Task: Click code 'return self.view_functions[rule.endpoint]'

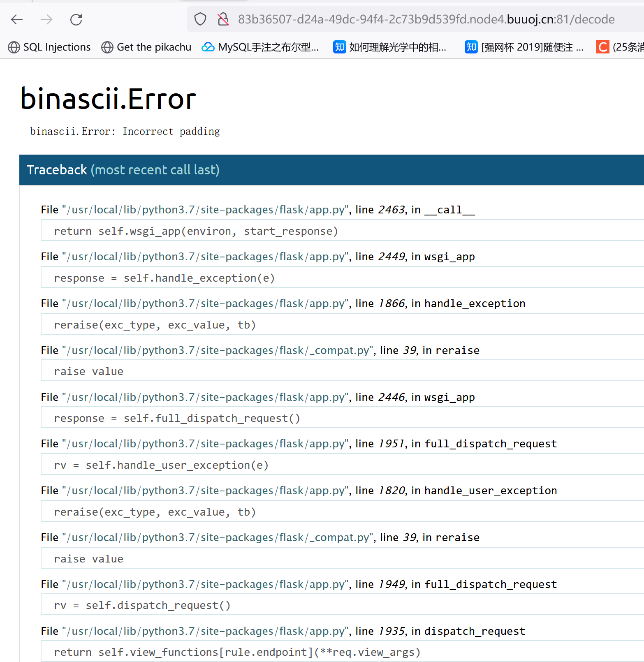Action: point(342,652)
